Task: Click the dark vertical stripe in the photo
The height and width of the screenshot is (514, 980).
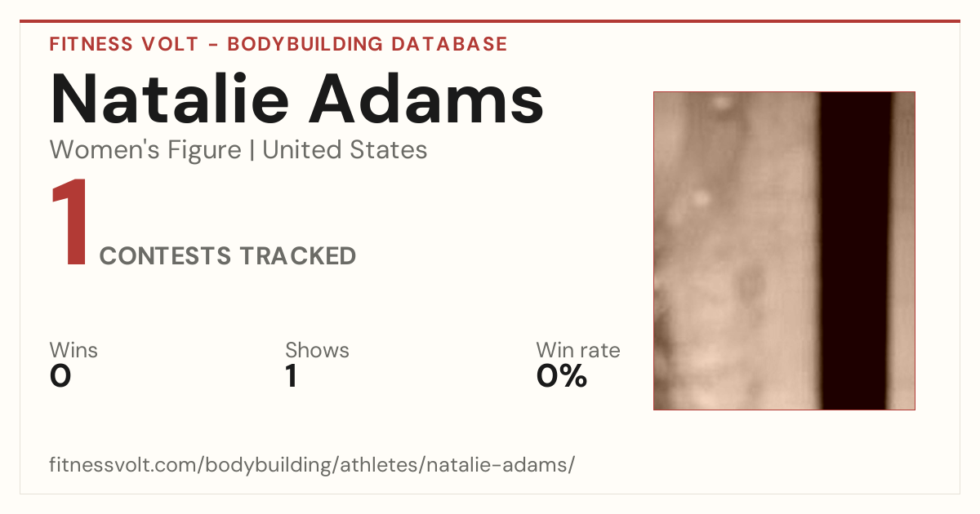Action: [854, 250]
